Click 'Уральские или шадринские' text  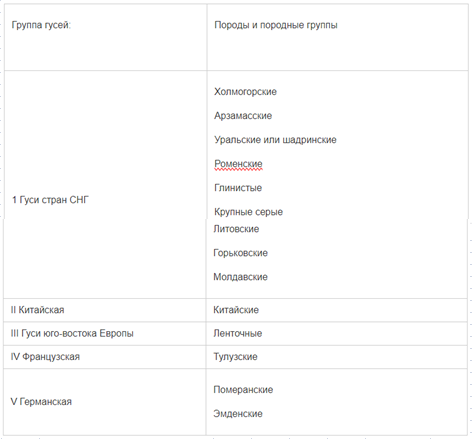275,140
